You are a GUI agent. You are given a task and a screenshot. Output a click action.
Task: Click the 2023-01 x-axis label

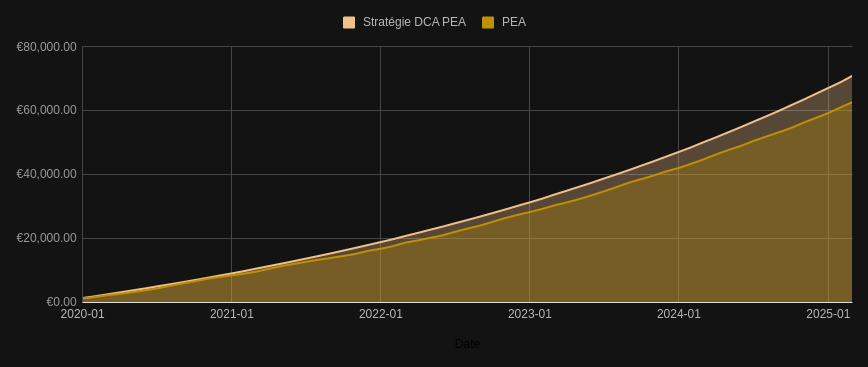point(530,314)
